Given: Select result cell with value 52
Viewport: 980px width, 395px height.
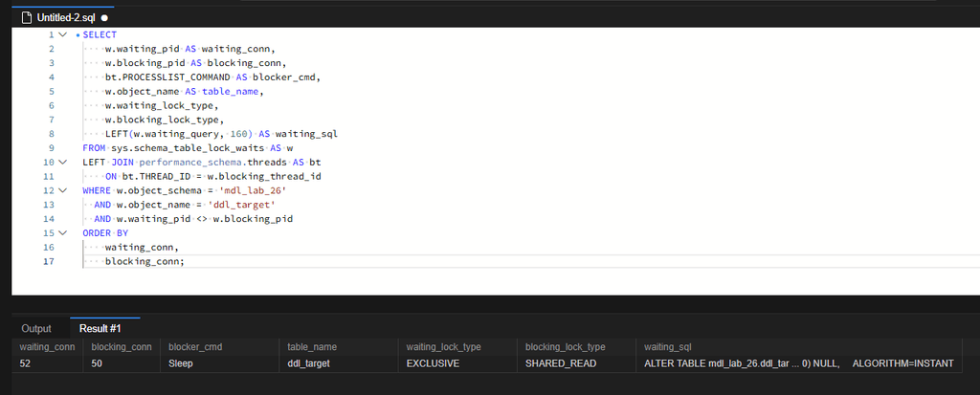Looking at the screenshot, I should point(48,363).
